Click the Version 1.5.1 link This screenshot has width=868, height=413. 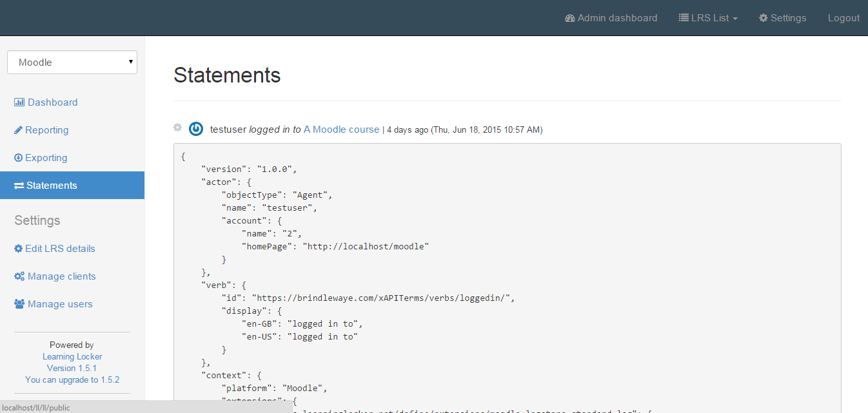tap(72, 368)
